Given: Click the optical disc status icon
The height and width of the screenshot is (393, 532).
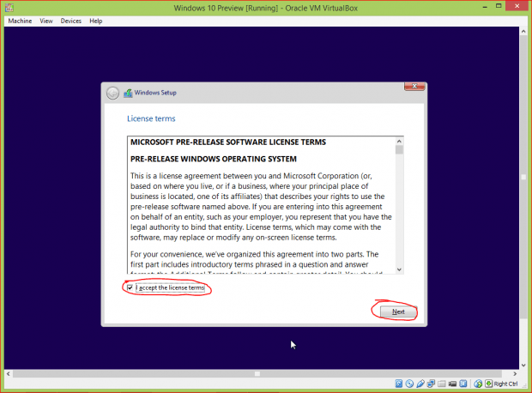Looking at the screenshot, I should (409, 384).
